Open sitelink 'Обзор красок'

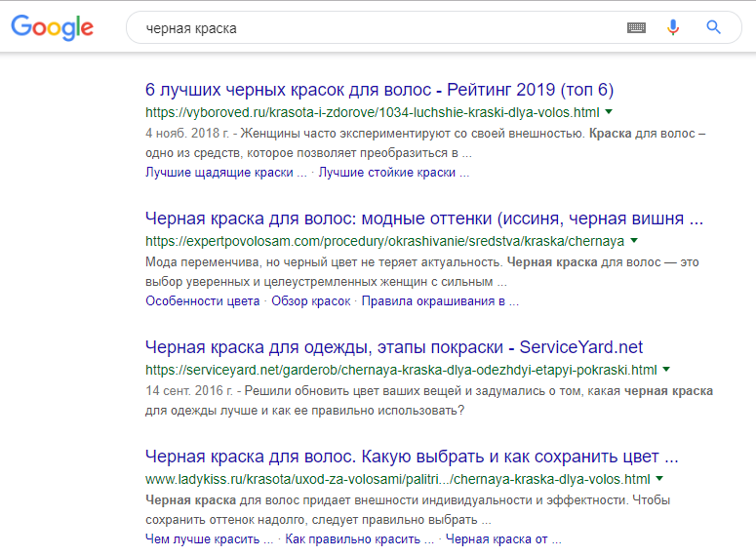click(x=311, y=301)
